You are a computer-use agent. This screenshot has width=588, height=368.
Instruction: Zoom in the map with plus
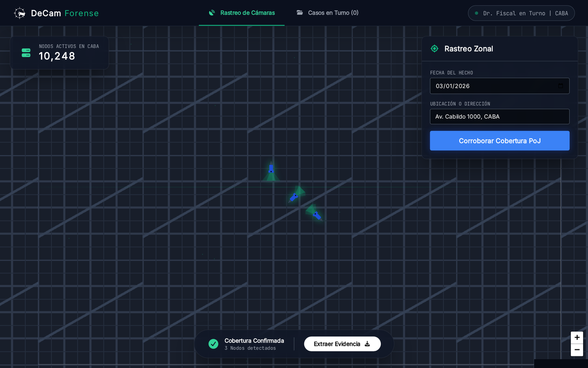pos(577,338)
